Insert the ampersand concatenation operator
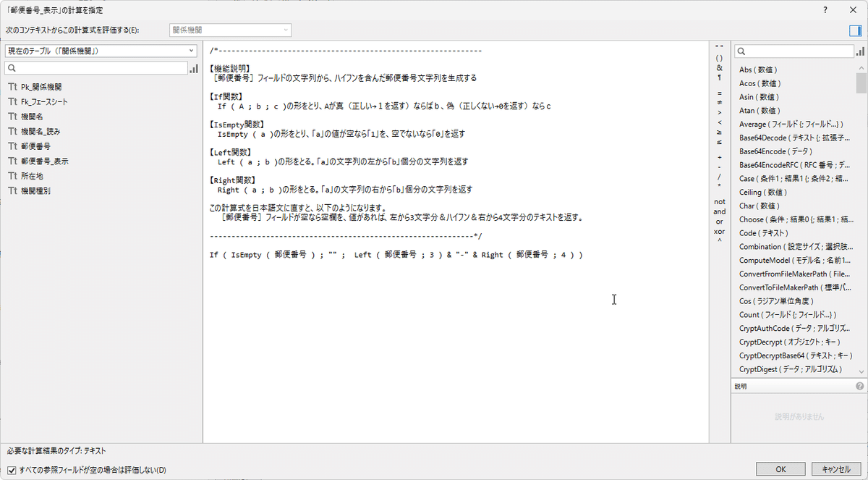This screenshot has width=868, height=480. pos(719,67)
